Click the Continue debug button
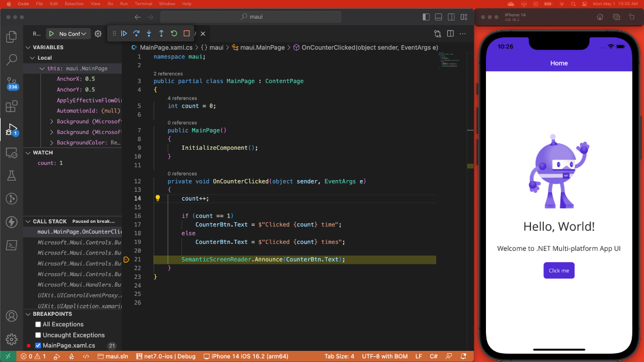The image size is (644, 362). (x=124, y=34)
